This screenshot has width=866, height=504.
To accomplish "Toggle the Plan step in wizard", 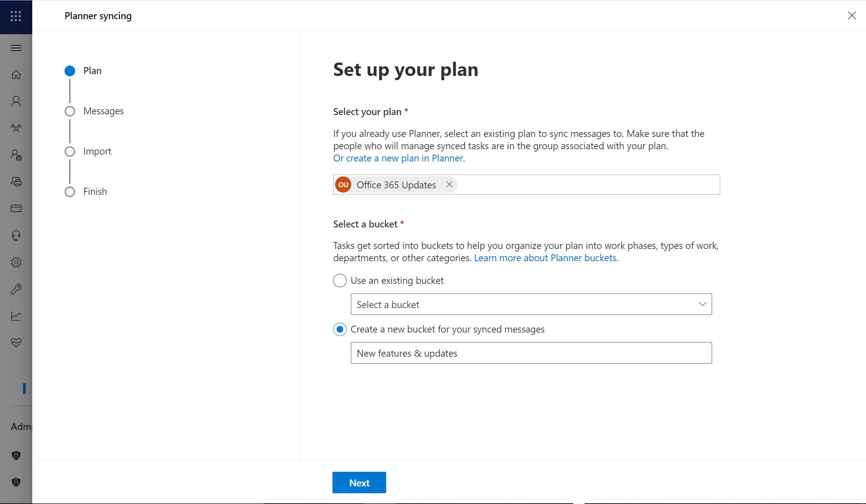I will pos(69,70).
